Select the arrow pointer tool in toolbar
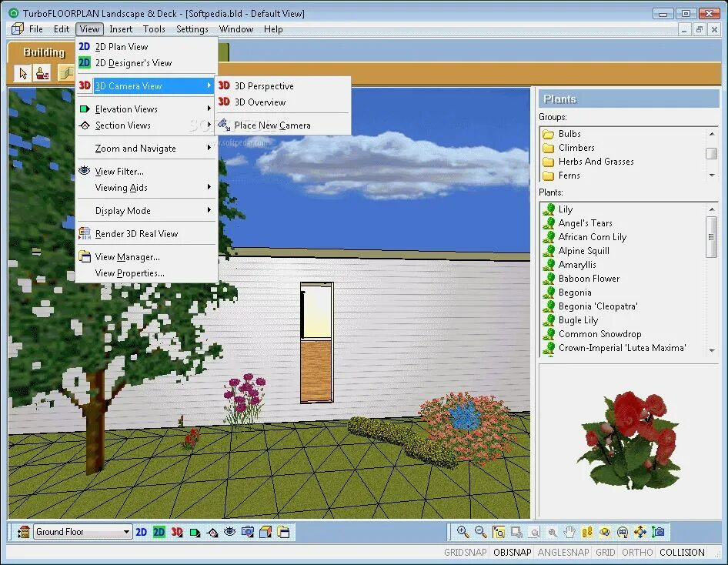 (x=23, y=73)
